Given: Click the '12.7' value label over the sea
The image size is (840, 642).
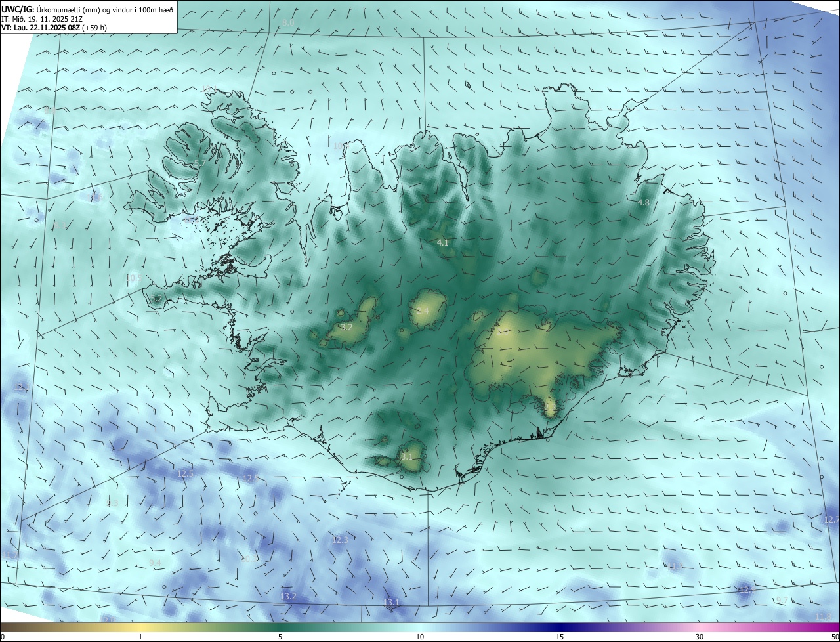Looking at the screenshot, I should click(831, 519).
